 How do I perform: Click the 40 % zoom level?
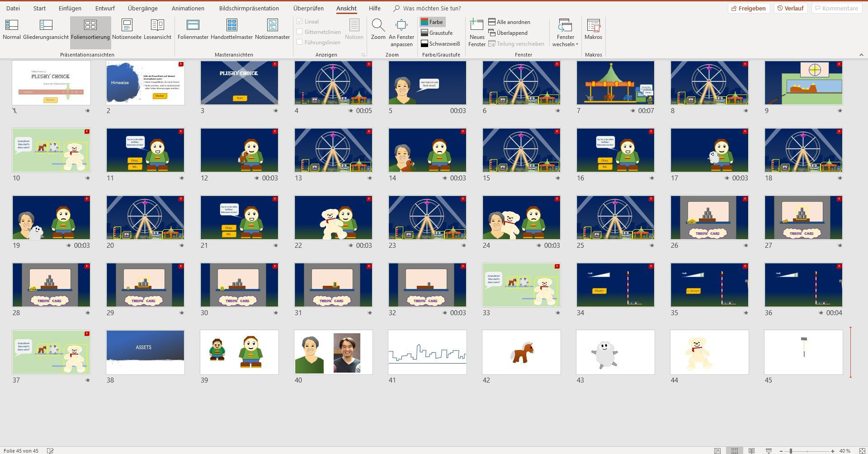click(844, 451)
